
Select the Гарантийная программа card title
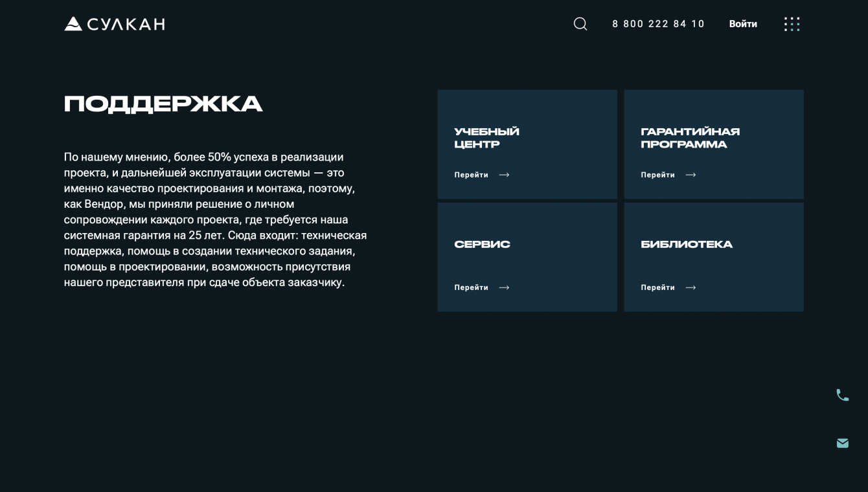[x=690, y=138]
